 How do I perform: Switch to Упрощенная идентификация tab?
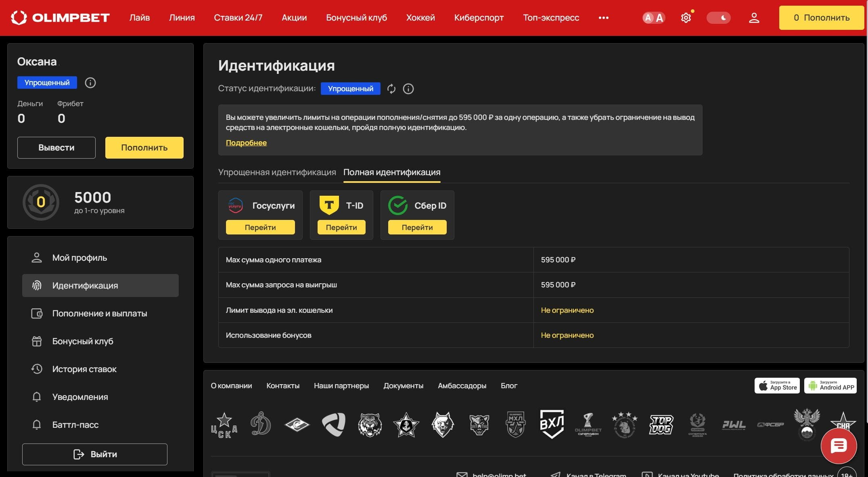(x=277, y=172)
